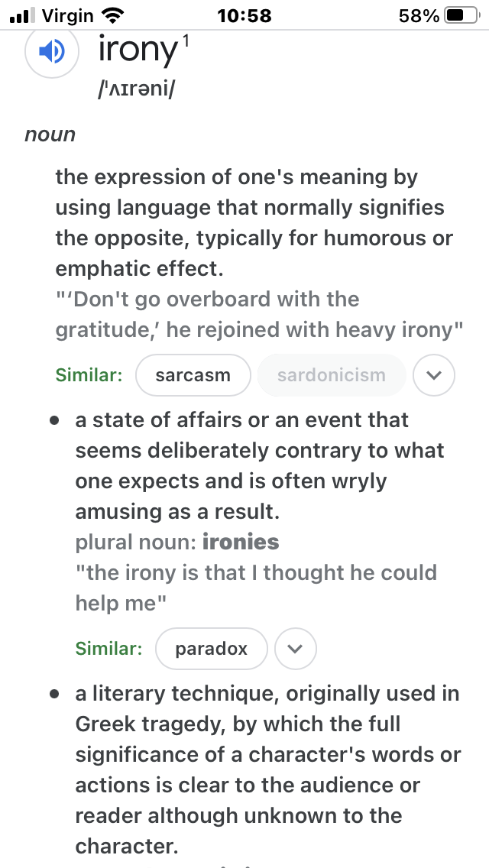
Task: Play the pronunciation audio for irony
Action: click(52, 52)
